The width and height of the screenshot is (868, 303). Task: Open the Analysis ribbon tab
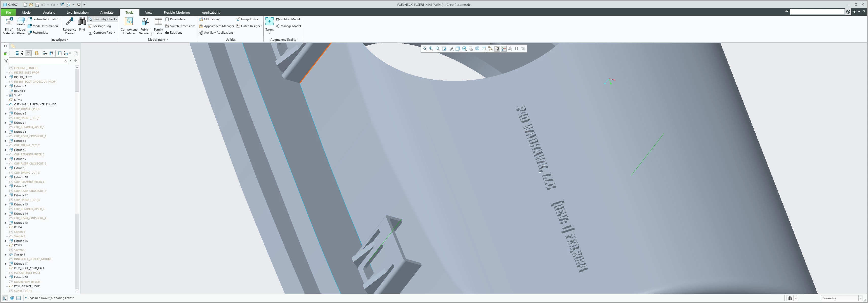coord(49,12)
